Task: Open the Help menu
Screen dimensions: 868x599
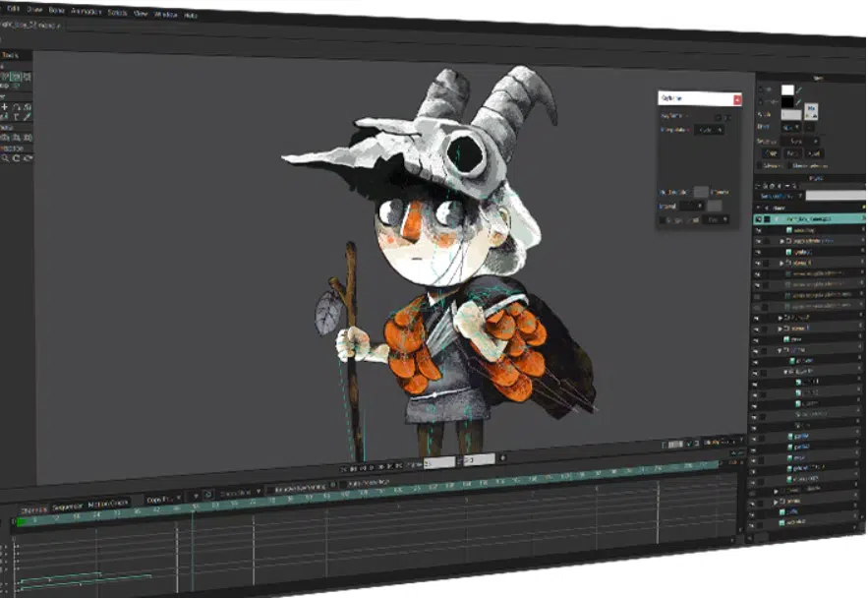Action: click(191, 16)
